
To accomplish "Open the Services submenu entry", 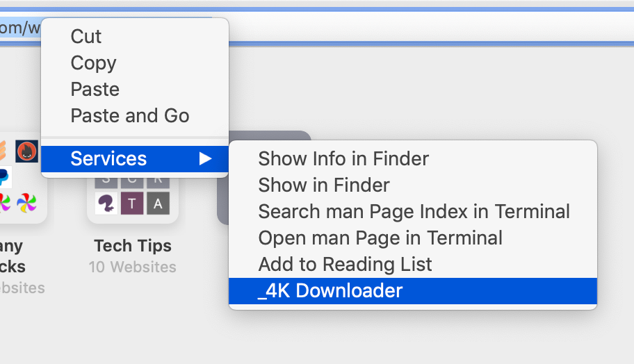I will pyautogui.click(x=135, y=159).
